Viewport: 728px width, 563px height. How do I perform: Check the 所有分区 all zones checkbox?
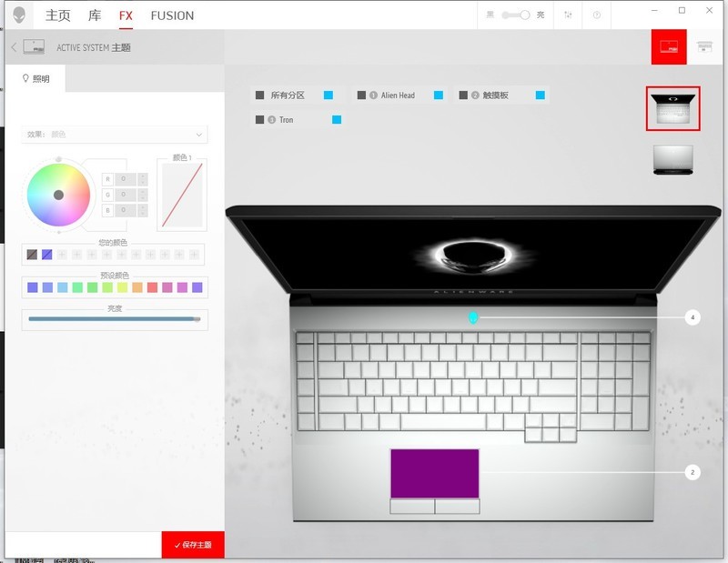260,96
